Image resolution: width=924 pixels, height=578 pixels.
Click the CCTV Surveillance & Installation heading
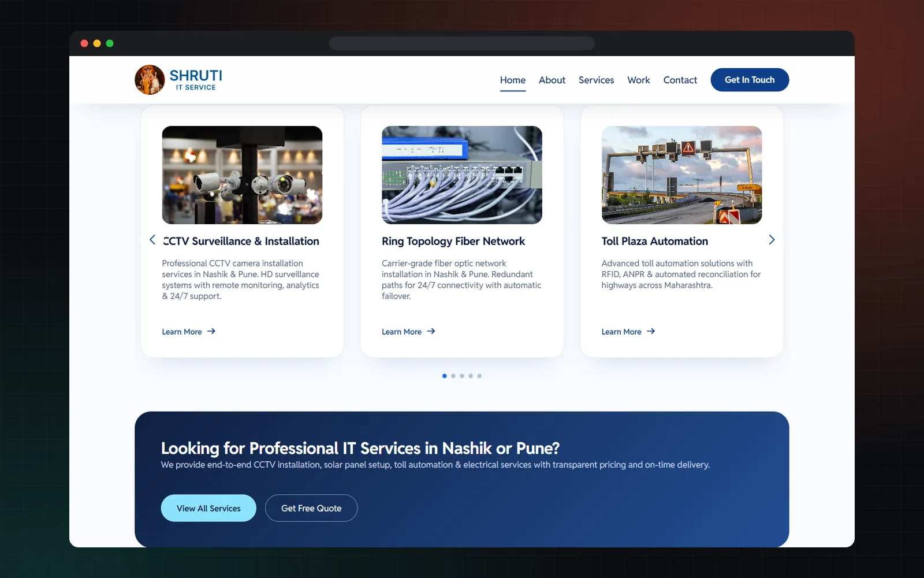241,241
